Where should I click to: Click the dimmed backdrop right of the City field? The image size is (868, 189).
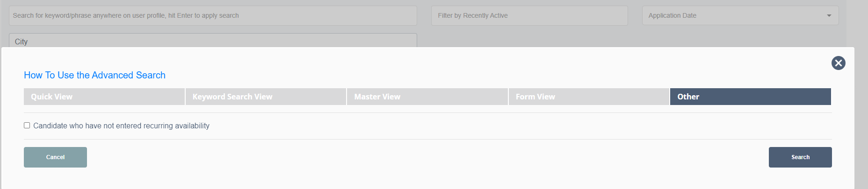pos(608,38)
